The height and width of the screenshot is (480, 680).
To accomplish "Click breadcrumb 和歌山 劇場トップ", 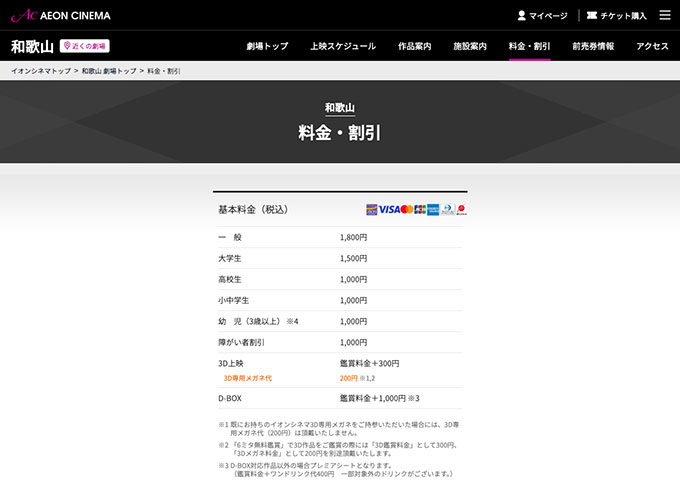I will point(109,71).
